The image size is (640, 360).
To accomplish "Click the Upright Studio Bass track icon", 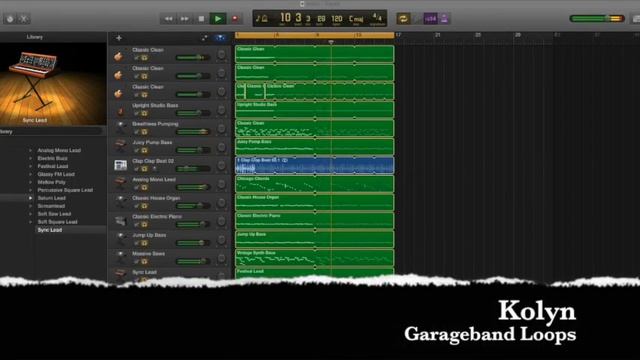I will [120, 110].
